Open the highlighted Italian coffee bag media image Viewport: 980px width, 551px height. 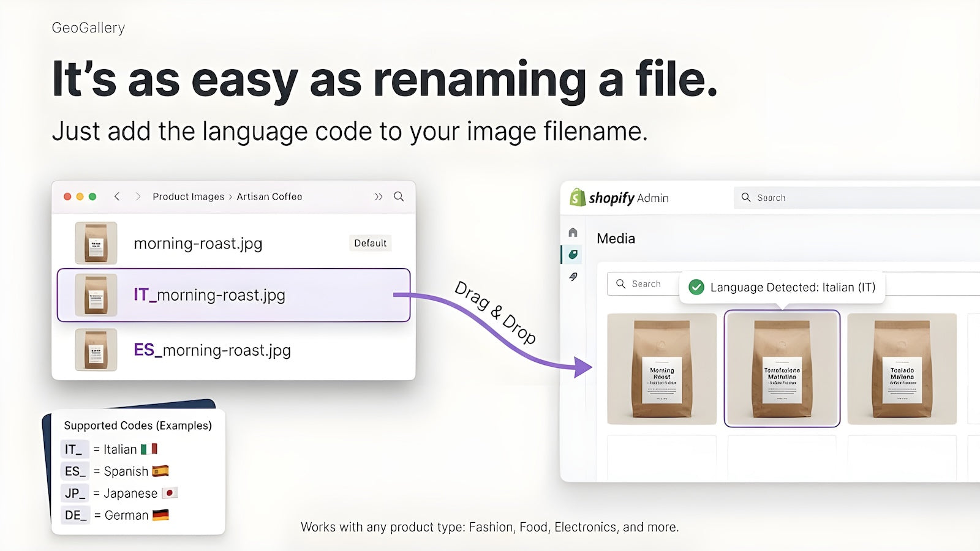[782, 369]
